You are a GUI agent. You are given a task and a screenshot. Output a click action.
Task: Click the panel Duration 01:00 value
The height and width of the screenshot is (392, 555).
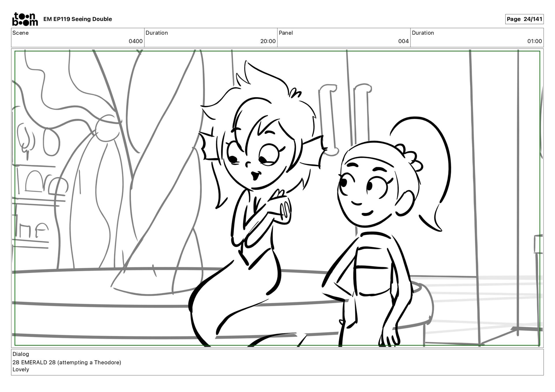tap(534, 41)
